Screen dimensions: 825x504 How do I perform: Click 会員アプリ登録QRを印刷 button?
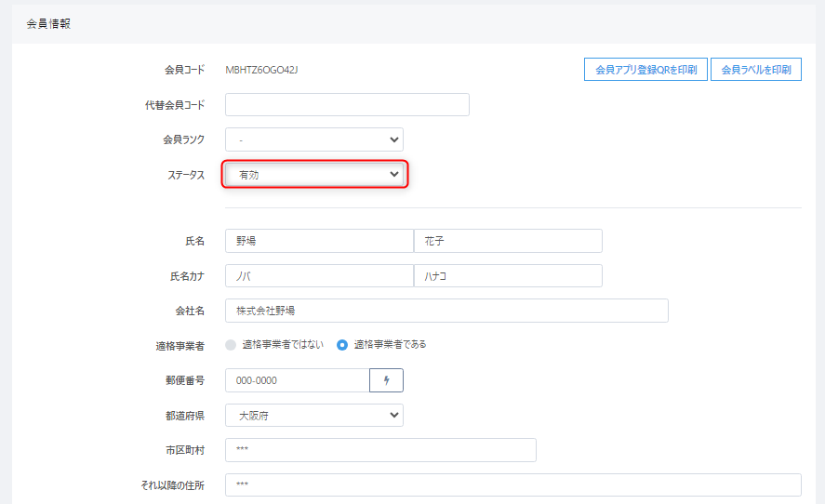[x=645, y=70]
